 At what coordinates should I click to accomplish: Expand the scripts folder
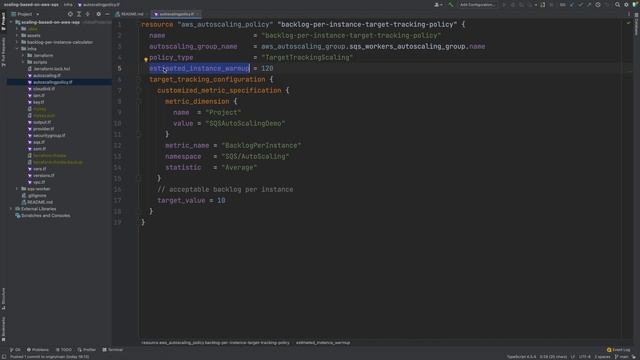[23, 62]
